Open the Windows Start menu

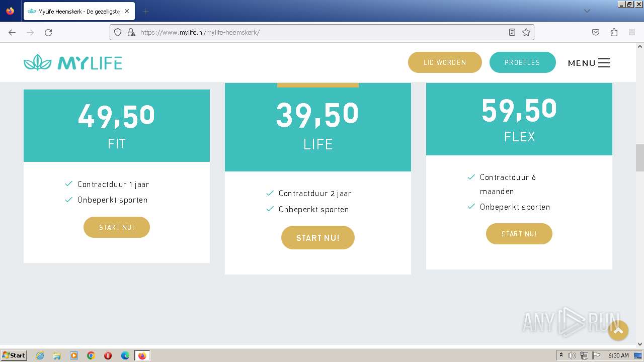pos(14,355)
